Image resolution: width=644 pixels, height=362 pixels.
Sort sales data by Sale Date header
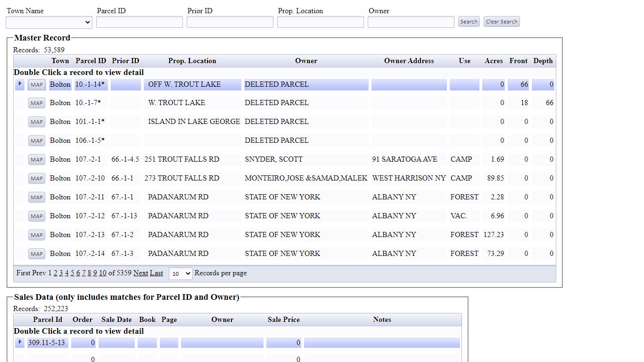pos(116,320)
